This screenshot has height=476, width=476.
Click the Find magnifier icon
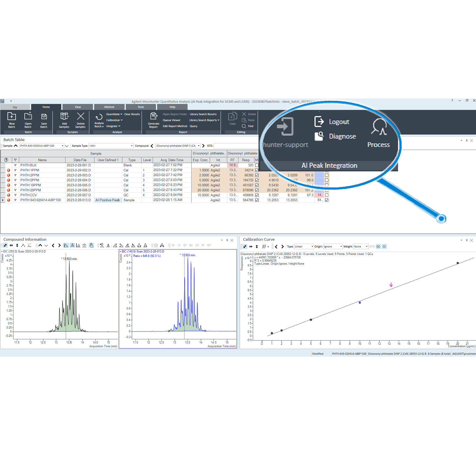point(244,126)
